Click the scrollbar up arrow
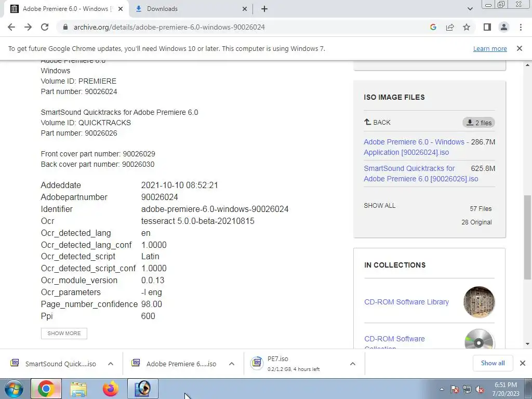532x399 pixels. 528,64
